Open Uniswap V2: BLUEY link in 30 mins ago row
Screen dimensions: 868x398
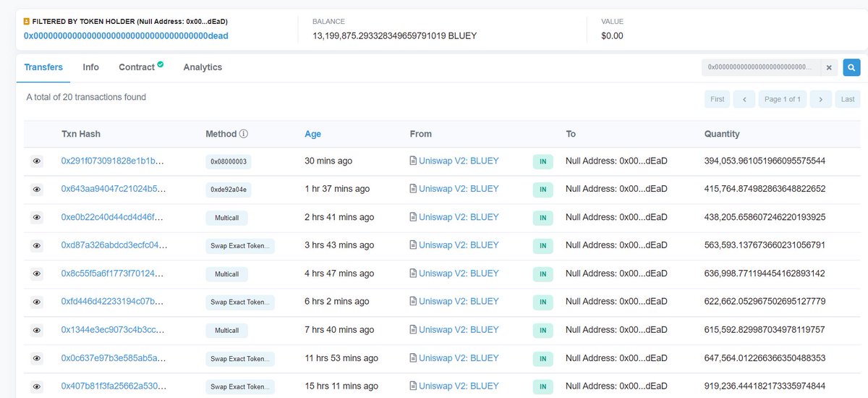tap(459, 161)
